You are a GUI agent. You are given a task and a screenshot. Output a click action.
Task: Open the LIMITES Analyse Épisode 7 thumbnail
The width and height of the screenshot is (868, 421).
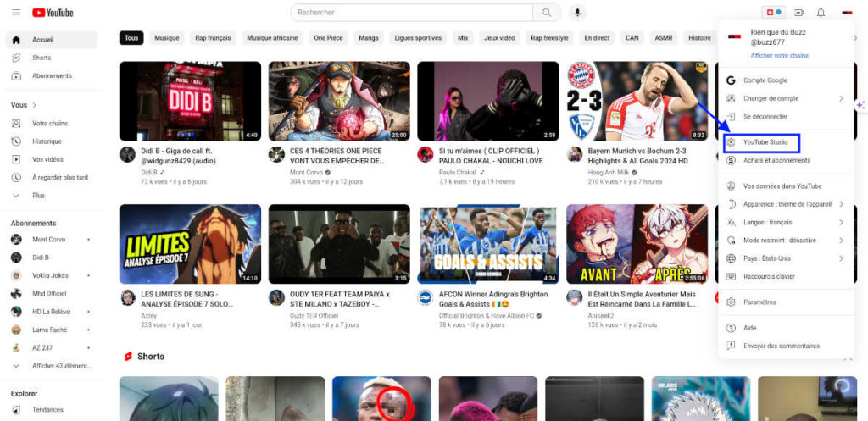point(190,244)
